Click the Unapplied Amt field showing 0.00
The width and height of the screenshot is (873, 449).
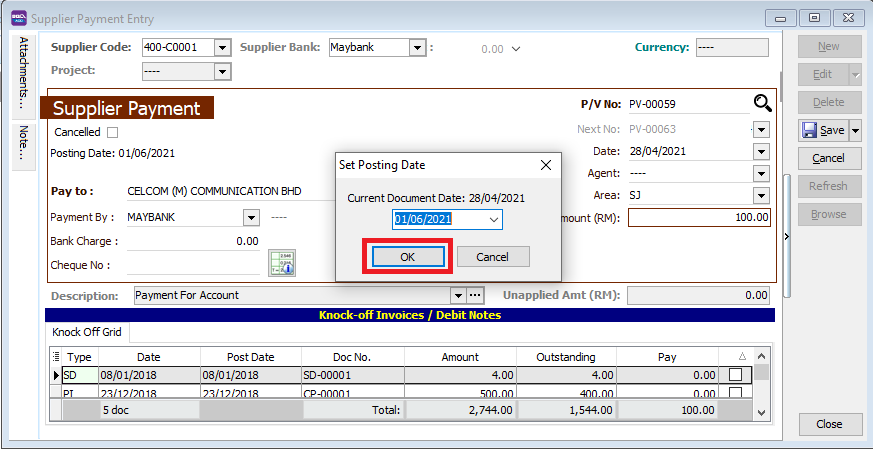pos(698,295)
